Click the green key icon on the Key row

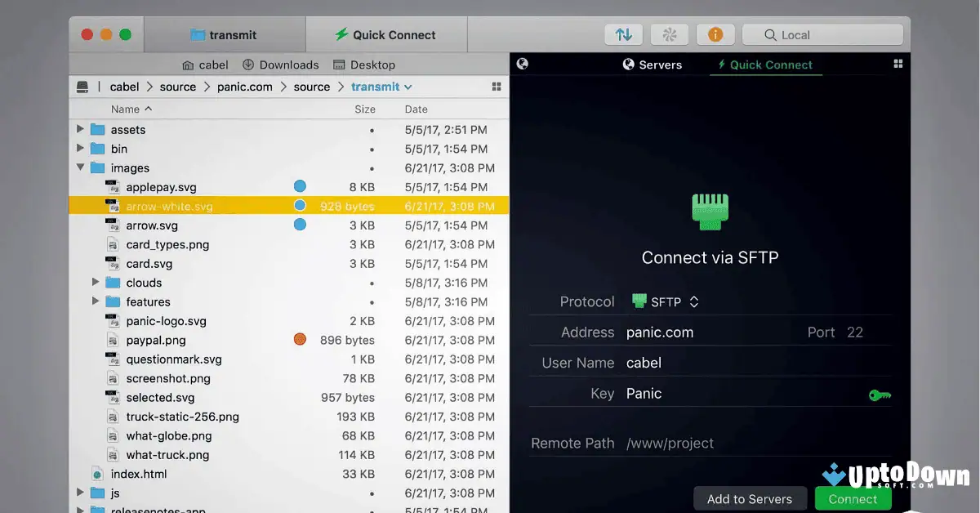coord(880,394)
